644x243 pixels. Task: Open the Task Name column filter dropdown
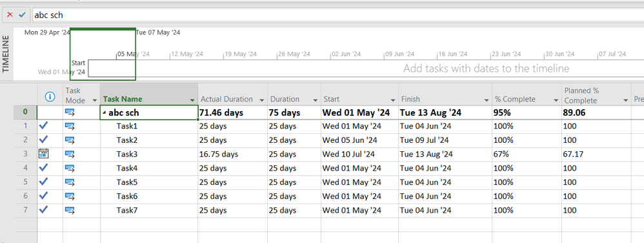coord(193,100)
